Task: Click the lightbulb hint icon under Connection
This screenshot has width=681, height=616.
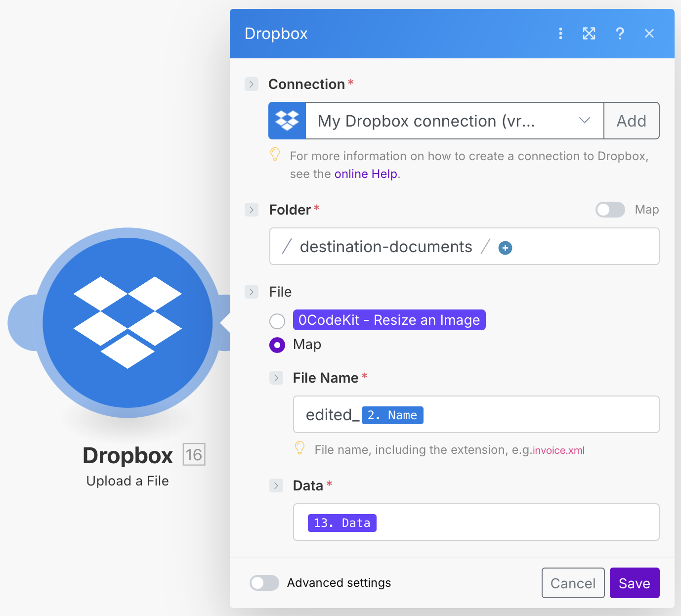Action: pos(275,154)
